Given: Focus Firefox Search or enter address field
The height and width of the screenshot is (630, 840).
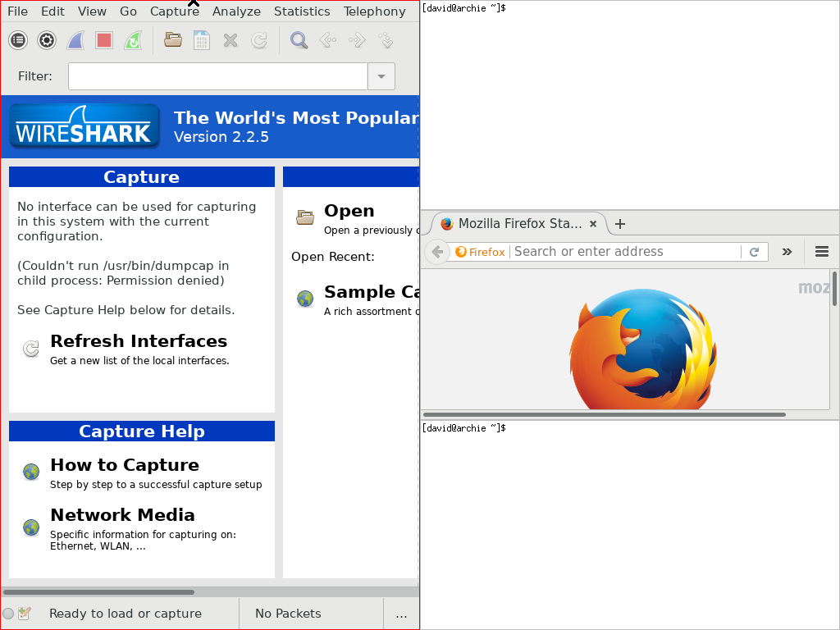Looking at the screenshot, I should coord(624,252).
